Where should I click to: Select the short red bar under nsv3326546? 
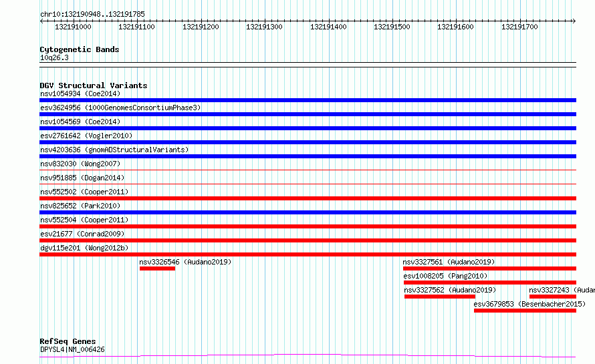(x=157, y=268)
